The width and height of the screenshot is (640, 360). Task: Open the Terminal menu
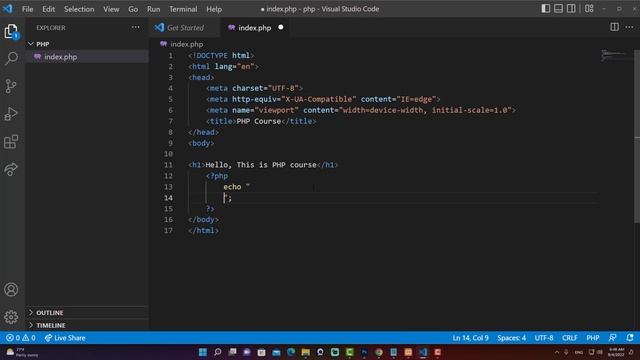(x=183, y=9)
